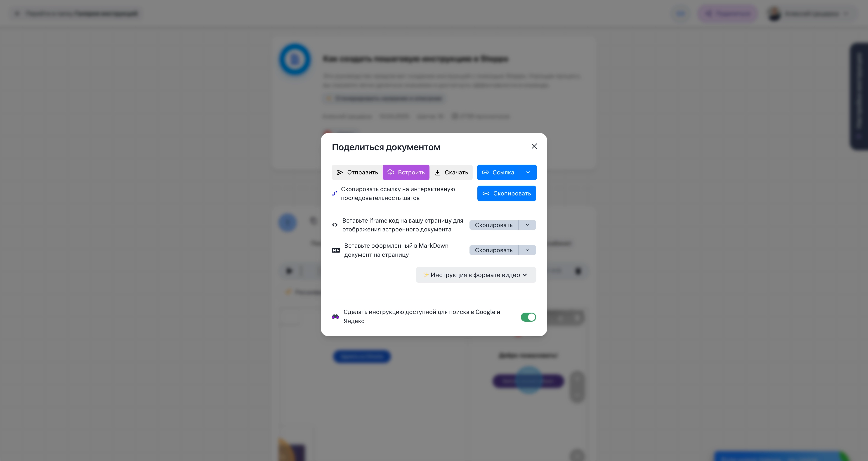
Task: Copy the interactive step sequence link
Action: (506, 194)
